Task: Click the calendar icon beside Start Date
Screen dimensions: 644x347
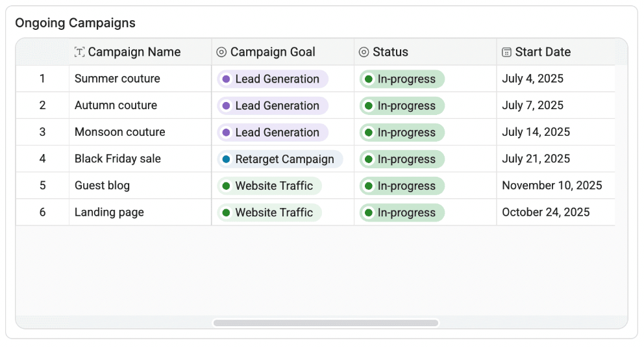Action: click(507, 52)
